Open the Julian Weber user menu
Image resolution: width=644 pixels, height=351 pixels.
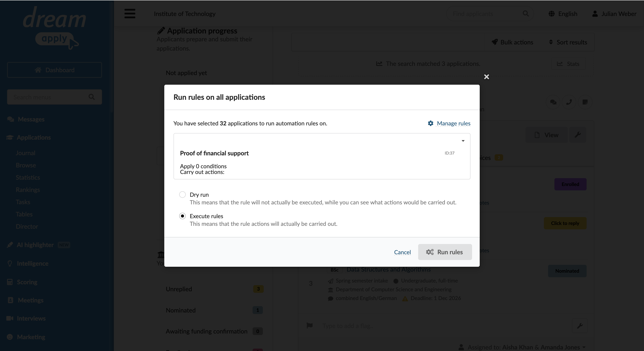tap(614, 14)
